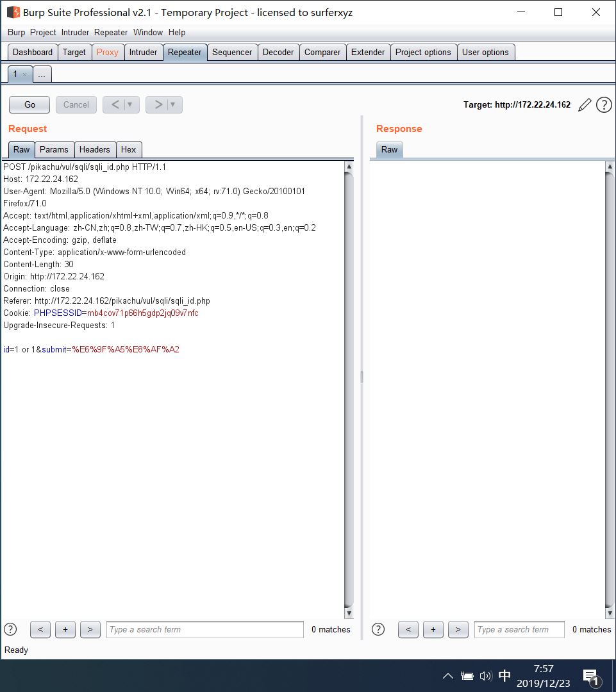
Task: Click the battery power tray icon
Action: pyautogui.click(x=467, y=676)
